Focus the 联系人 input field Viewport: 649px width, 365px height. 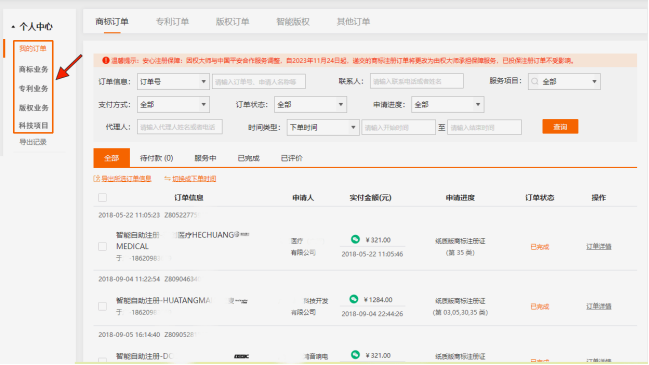416,81
